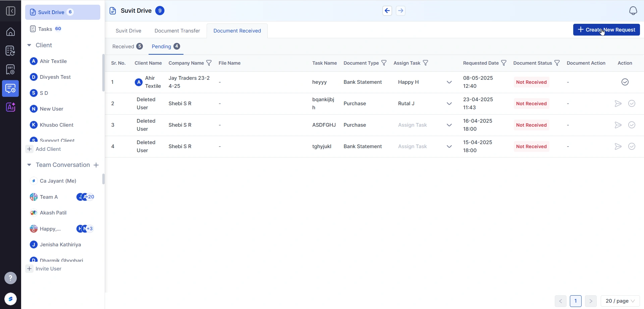The image size is (644, 309).
Task: Click Create New Request button
Action: coord(606,30)
